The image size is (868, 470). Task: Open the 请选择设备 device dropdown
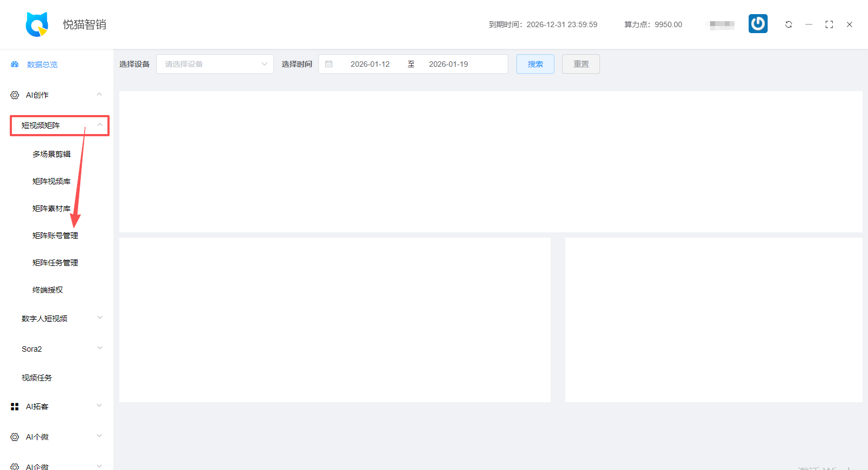(x=215, y=64)
